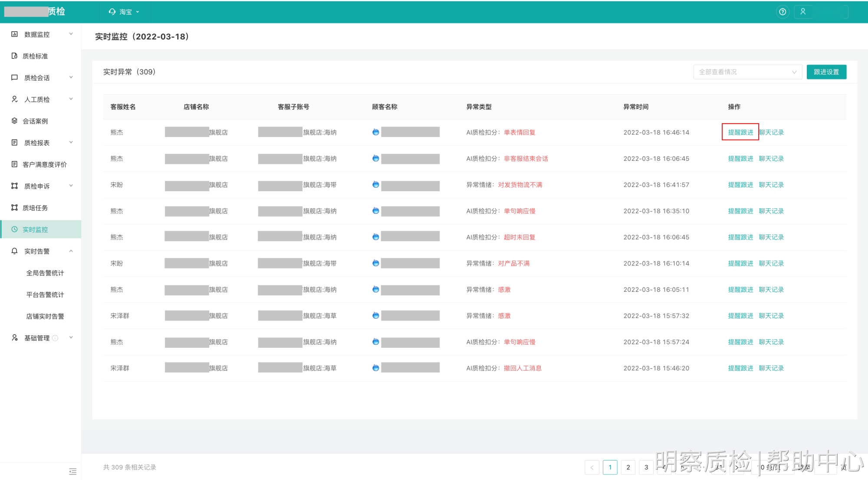
Task: Click the customer avatar in 对产品不满 row
Action: (375, 263)
